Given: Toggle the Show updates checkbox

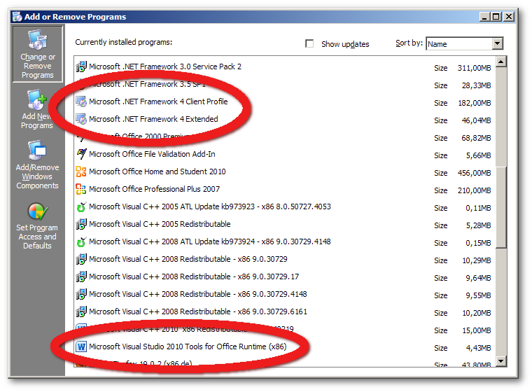Looking at the screenshot, I should click(309, 43).
